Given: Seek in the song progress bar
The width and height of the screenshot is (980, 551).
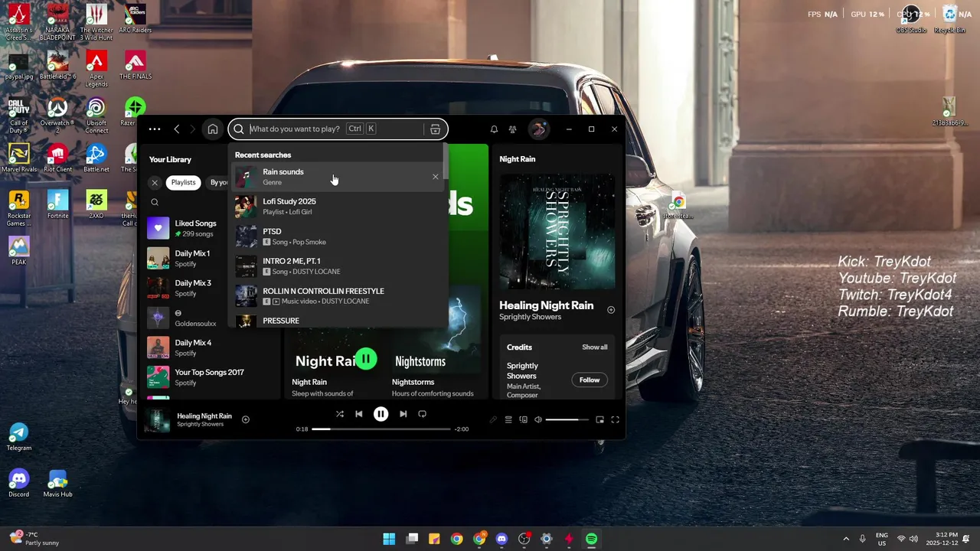Looking at the screenshot, I should pyautogui.click(x=381, y=429).
